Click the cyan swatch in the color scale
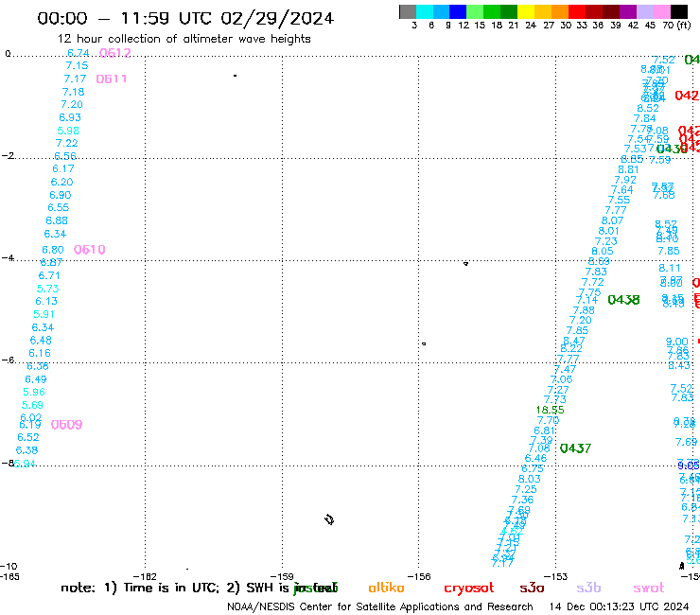This screenshot has height=615, width=700. tap(425, 11)
